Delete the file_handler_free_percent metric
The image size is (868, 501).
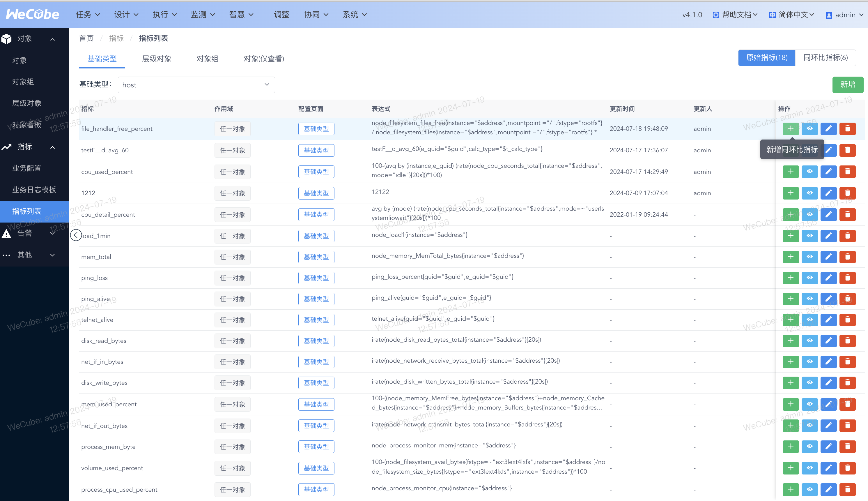[847, 129]
